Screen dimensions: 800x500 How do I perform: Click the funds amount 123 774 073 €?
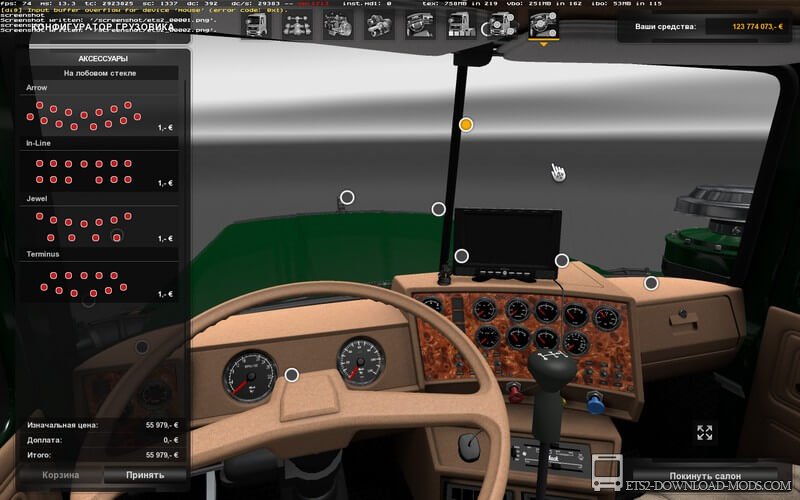[x=757, y=26]
